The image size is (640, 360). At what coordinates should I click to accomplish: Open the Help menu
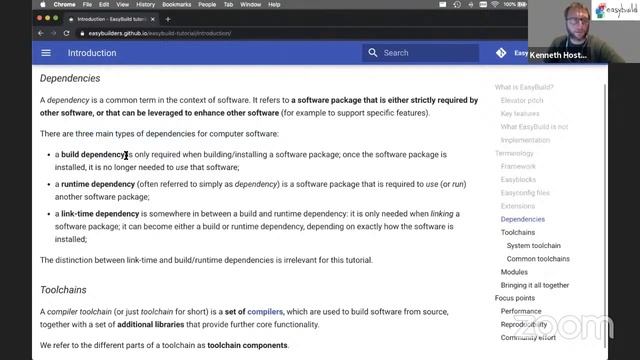(x=274, y=4)
